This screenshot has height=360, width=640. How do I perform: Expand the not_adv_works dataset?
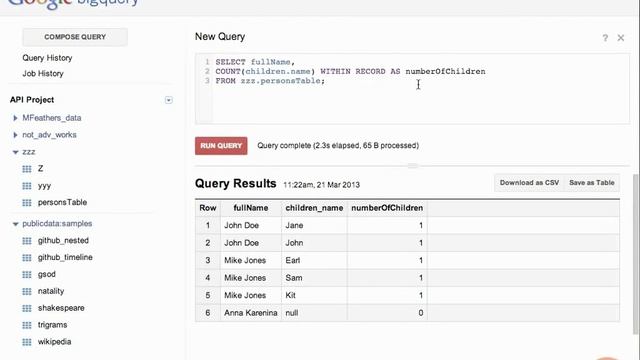pyautogui.click(x=15, y=135)
